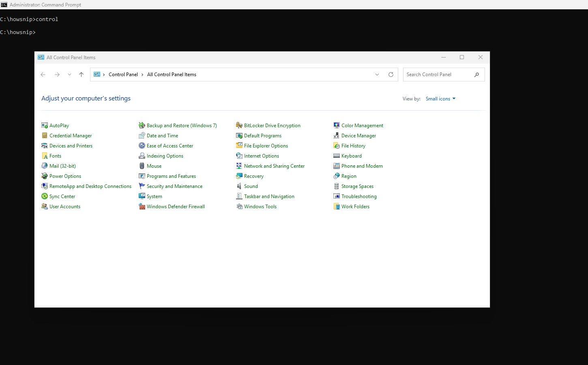This screenshot has width=588, height=365.
Task: Click the AutoPlay icon
Action: coord(45,126)
